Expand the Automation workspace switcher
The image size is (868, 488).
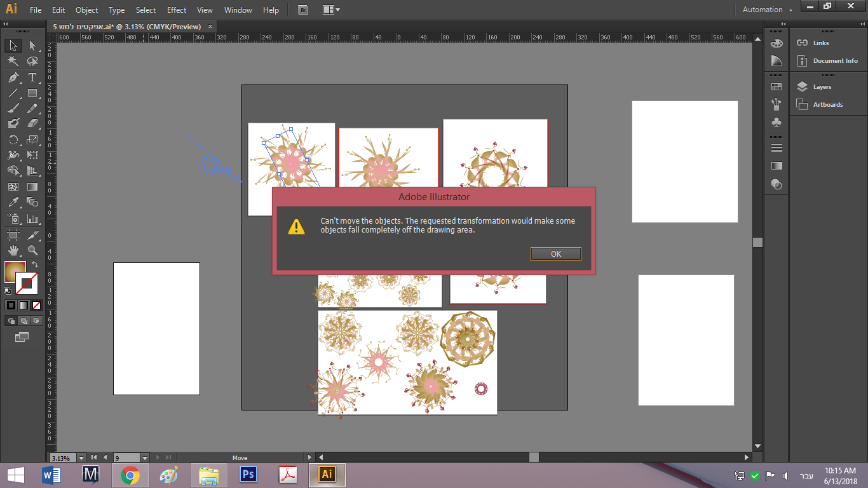[x=768, y=10]
